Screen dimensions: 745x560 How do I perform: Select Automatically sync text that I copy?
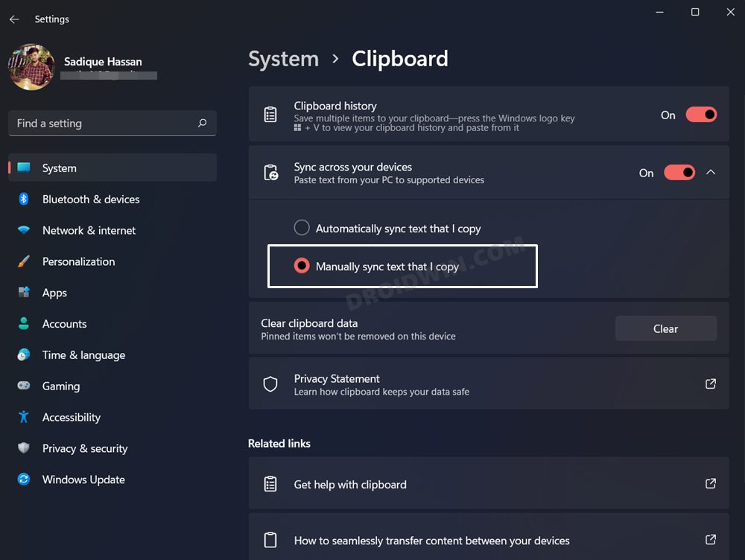pyautogui.click(x=302, y=228)
